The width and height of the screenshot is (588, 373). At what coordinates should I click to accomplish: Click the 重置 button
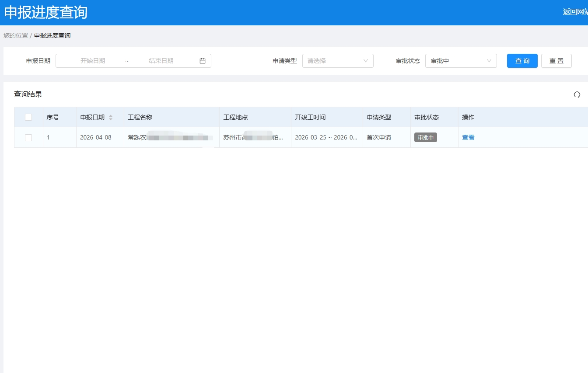[556, 61]
